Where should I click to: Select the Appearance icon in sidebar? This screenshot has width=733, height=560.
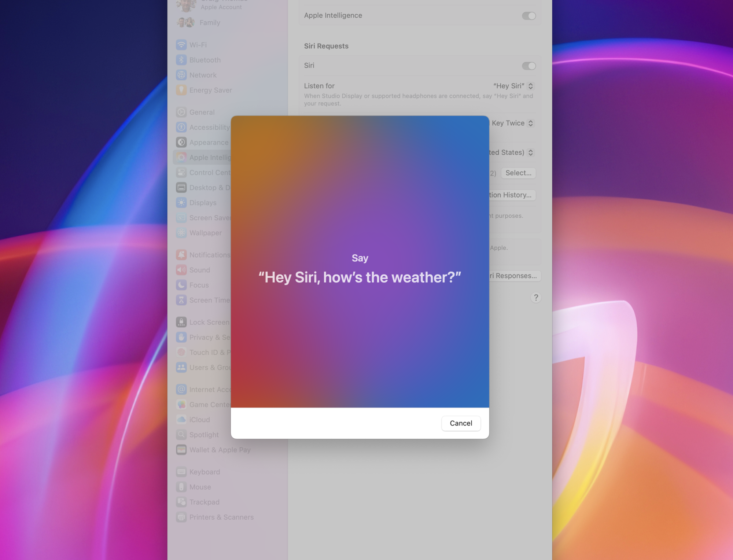[181, 142]
